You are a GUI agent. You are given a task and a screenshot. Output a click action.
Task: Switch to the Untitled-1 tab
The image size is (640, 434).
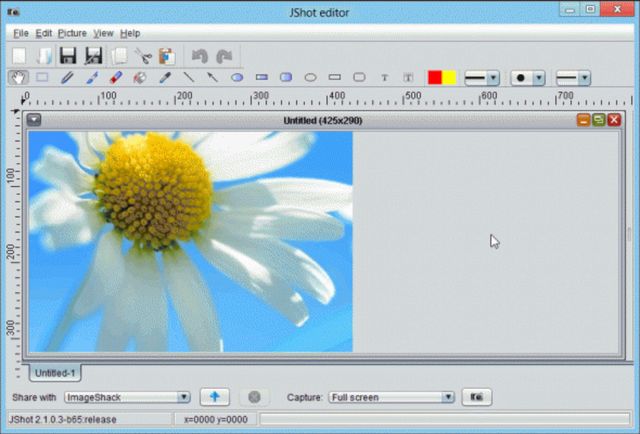[x=54, y=373]
